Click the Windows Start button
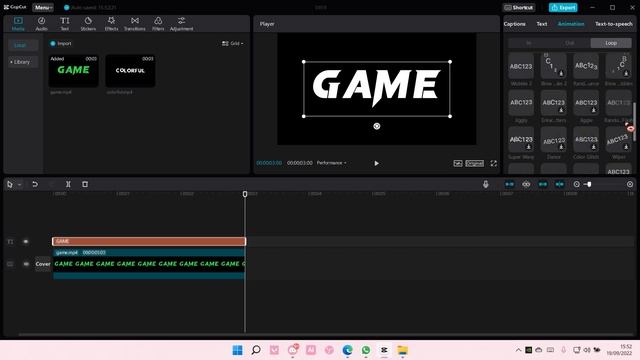This screenshot has width=640, height=360. (x=237, y=350)
